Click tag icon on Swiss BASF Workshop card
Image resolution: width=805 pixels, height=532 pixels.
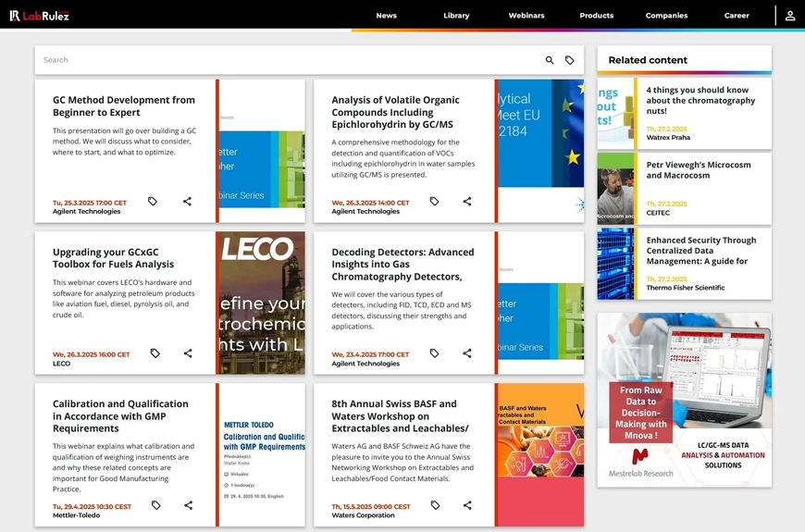pyautogui.click(x=436, y=505)
